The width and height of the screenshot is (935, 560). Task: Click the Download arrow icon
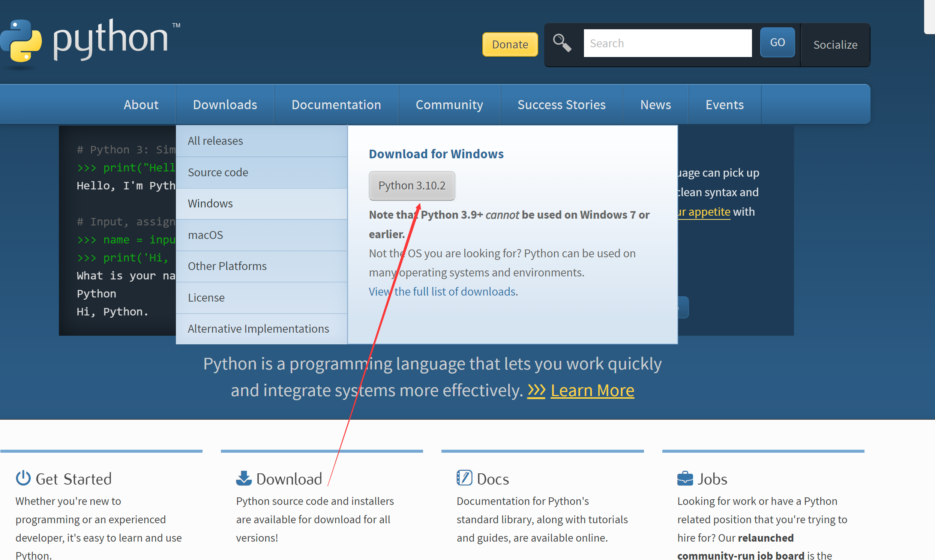(x=244, y=478)
